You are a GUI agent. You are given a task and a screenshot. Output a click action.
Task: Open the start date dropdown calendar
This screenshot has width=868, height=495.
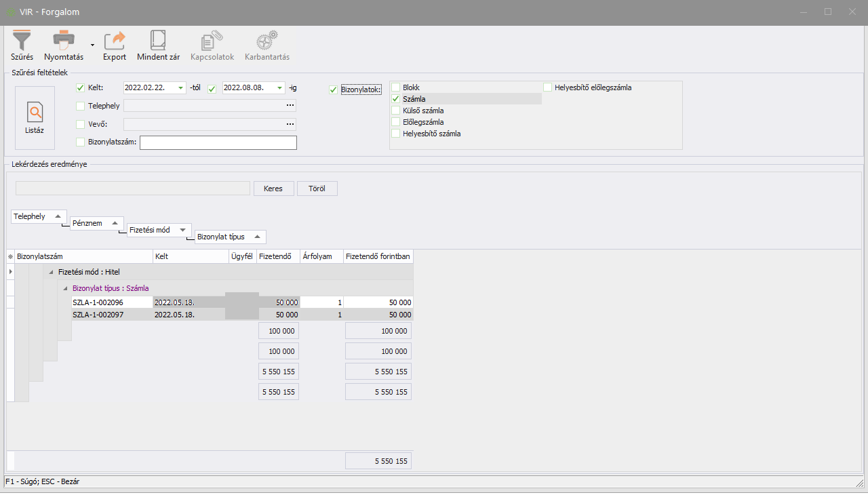click(180, 87)
